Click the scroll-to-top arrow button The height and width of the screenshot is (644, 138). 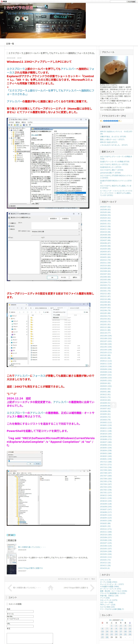[x=113, y=405]
